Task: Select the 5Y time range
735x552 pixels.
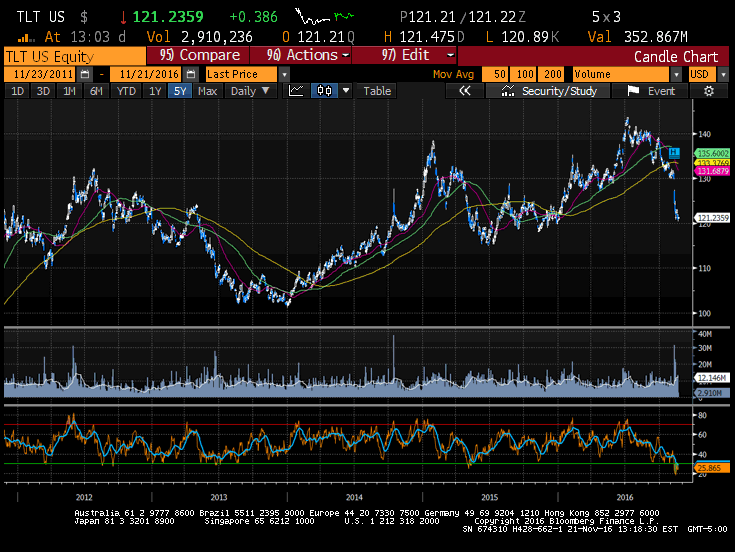Action: [180, 91]
